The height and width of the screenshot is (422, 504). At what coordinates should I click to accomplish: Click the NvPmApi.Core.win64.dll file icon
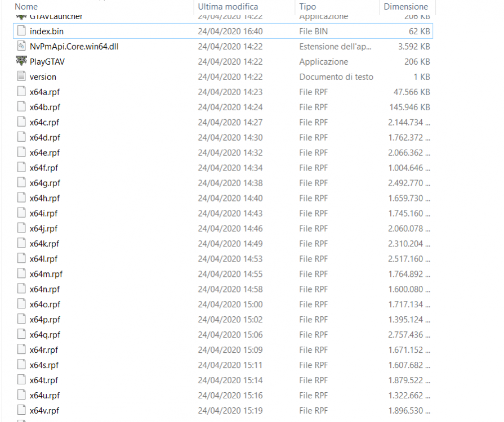(21, 46)
